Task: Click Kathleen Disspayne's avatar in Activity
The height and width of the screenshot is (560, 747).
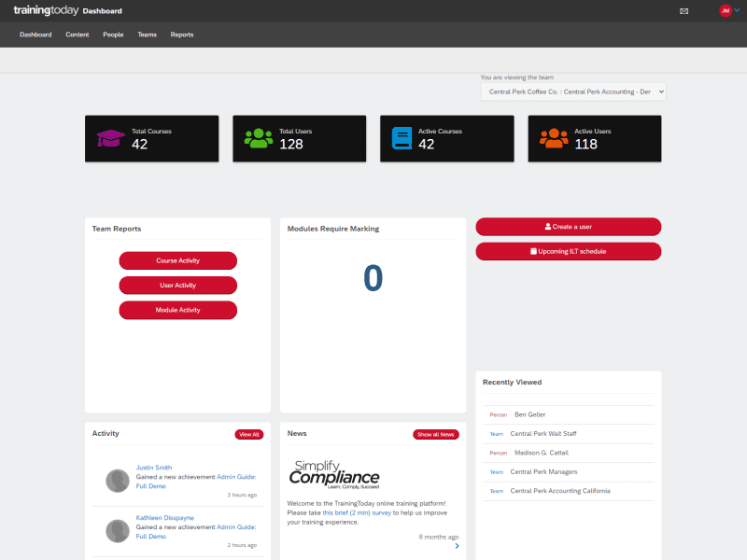Action: tap(118, 531)
